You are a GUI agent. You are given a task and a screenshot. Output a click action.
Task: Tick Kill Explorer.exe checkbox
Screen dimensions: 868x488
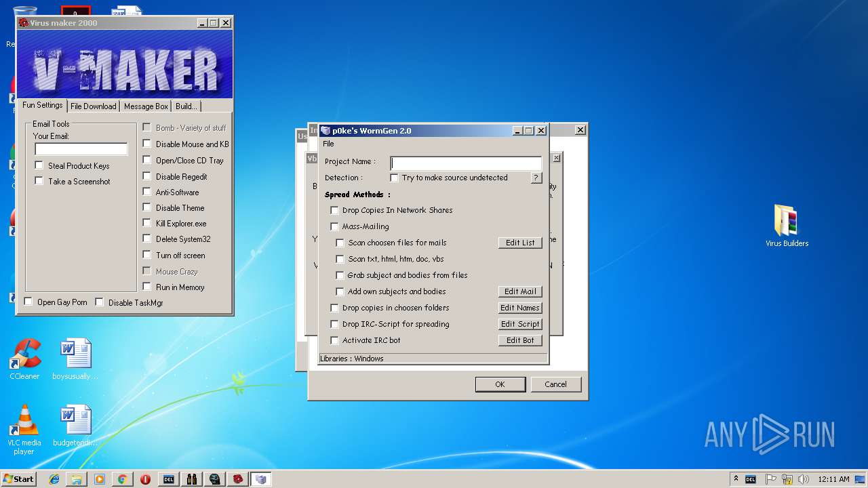click(x=146, y=223)
